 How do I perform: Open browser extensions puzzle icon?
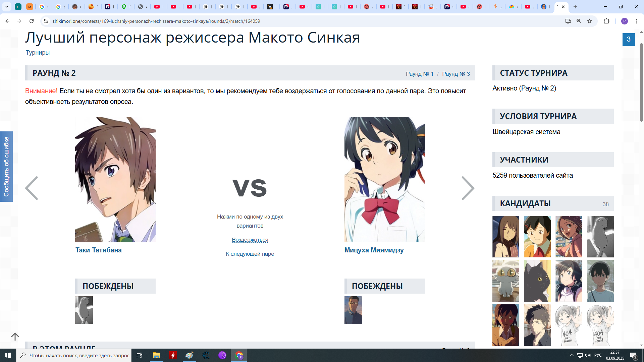(606, 21)
